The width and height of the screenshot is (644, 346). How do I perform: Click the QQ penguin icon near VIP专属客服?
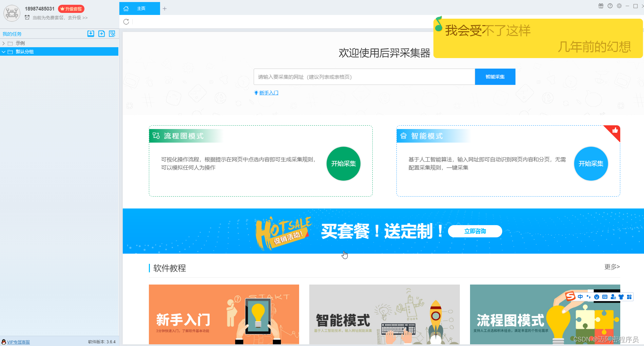click(x=4, y=342)
